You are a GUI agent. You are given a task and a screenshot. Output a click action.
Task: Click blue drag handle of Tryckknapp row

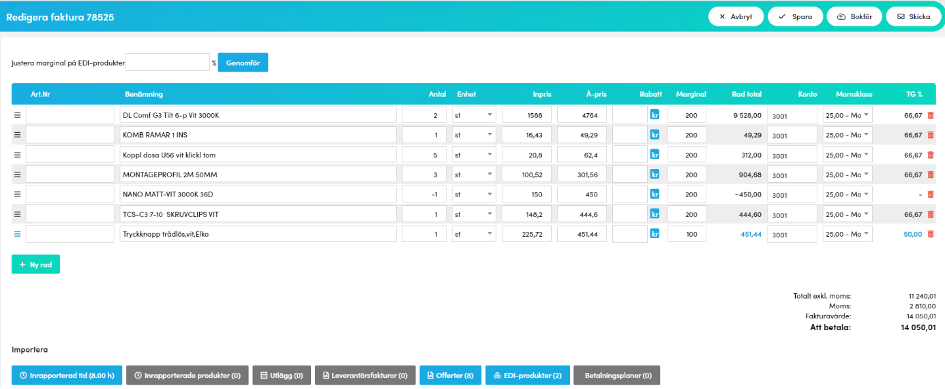click(x=17, y=234)
